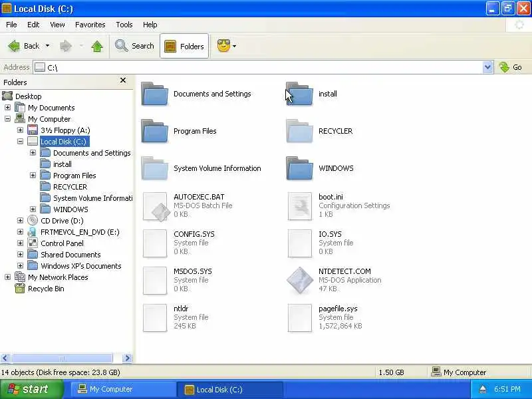This screenshot has height=399, width=532.
Task: Select the pagefile.sys file icon
Action: [300, 318]
